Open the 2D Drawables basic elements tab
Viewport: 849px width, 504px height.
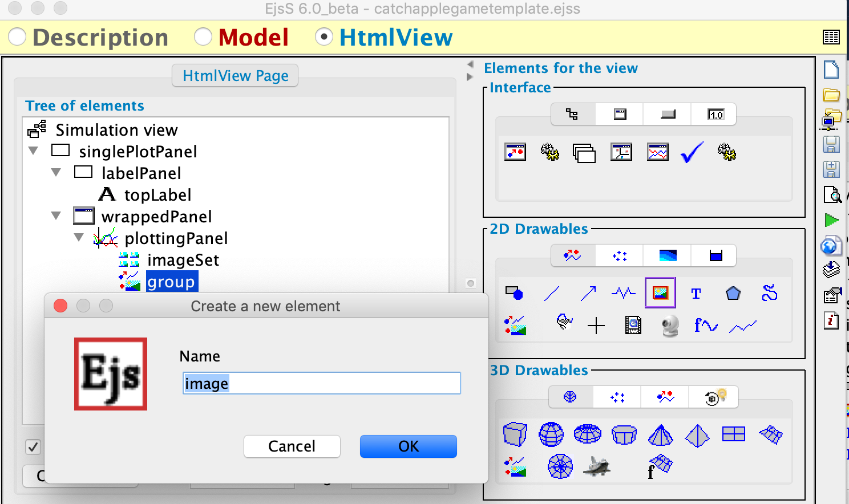pyautogui.click(x=572, y=255)
